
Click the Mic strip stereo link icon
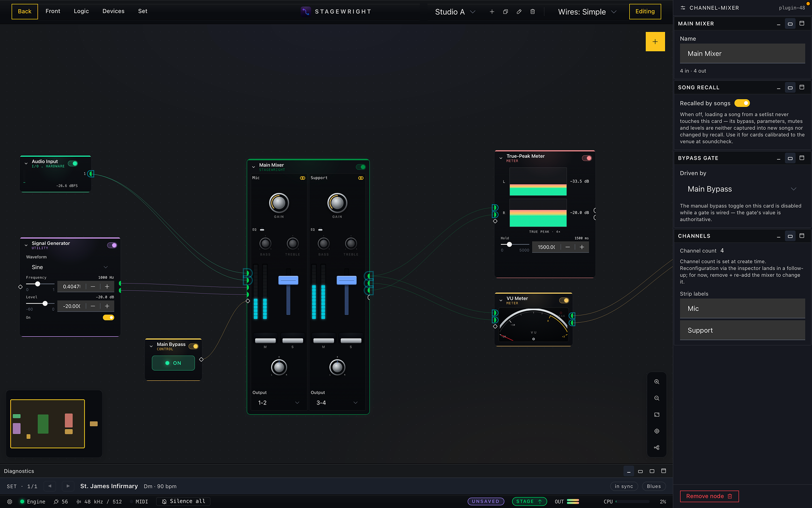303,178
